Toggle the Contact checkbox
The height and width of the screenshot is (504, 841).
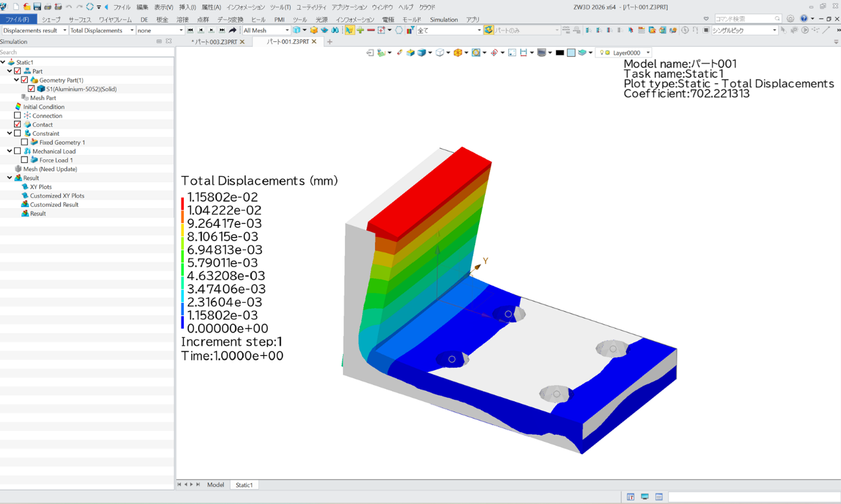tap(17, 124)
